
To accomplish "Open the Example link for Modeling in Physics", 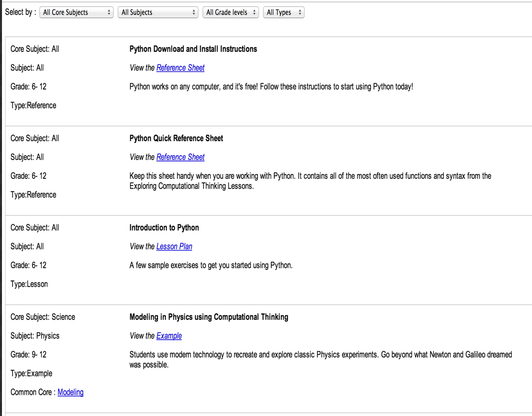I will (169, 336).
